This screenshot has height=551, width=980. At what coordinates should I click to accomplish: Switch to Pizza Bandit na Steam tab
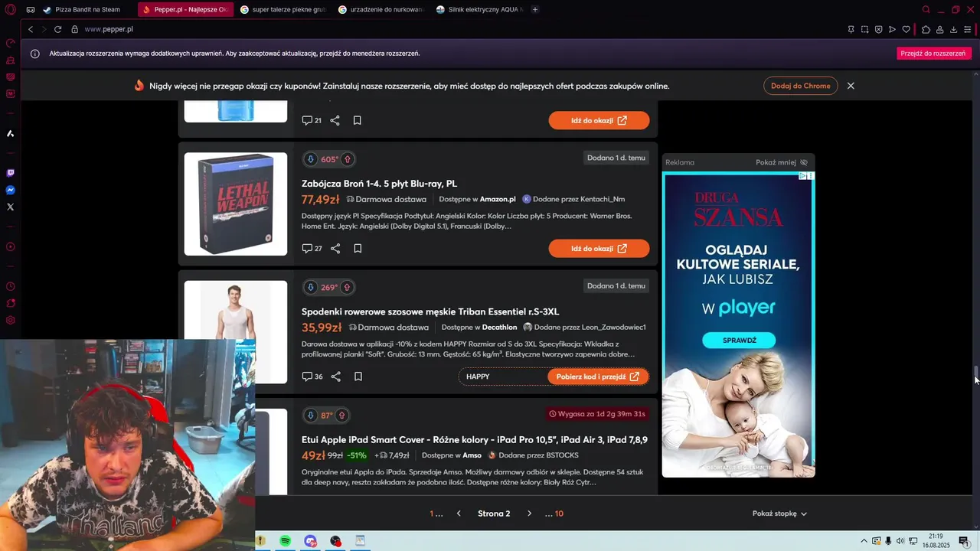click(83, 9)
